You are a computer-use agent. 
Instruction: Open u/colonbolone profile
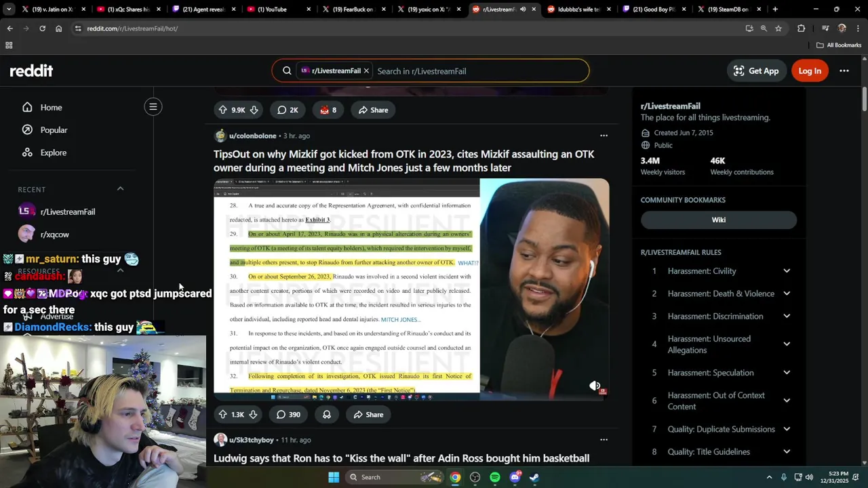(252, 136)
